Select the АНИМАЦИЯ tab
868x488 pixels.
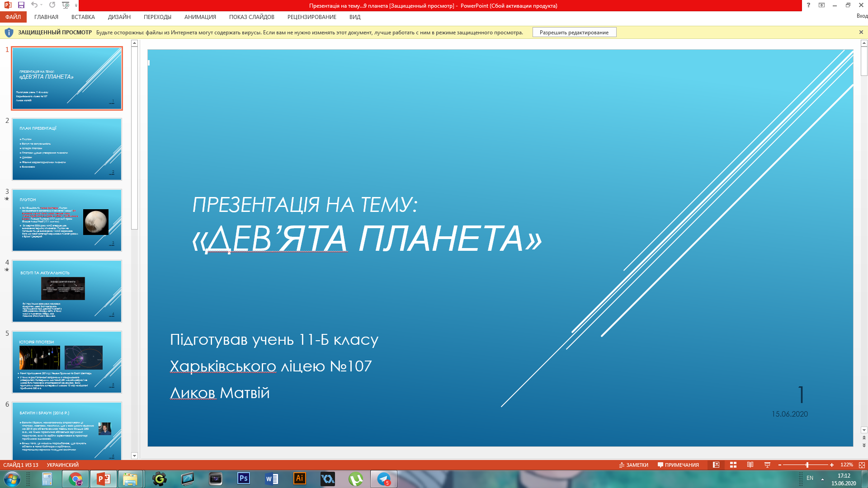200,17
